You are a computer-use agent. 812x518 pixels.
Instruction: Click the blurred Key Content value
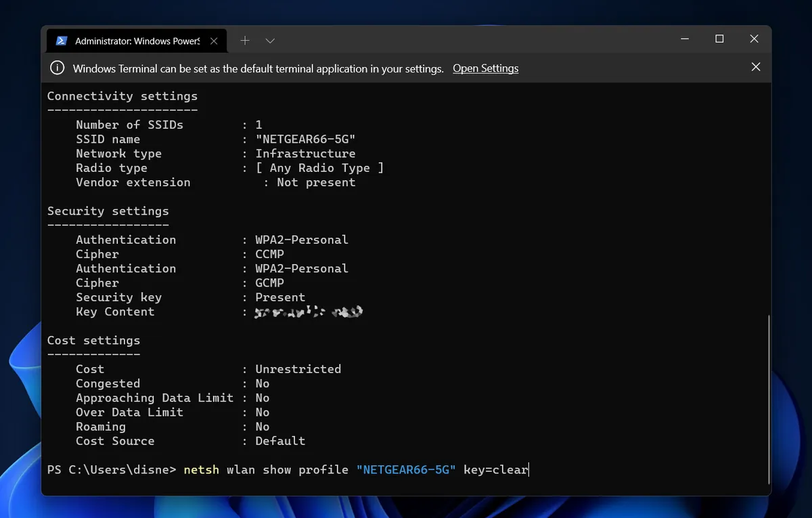coord(309,312)
